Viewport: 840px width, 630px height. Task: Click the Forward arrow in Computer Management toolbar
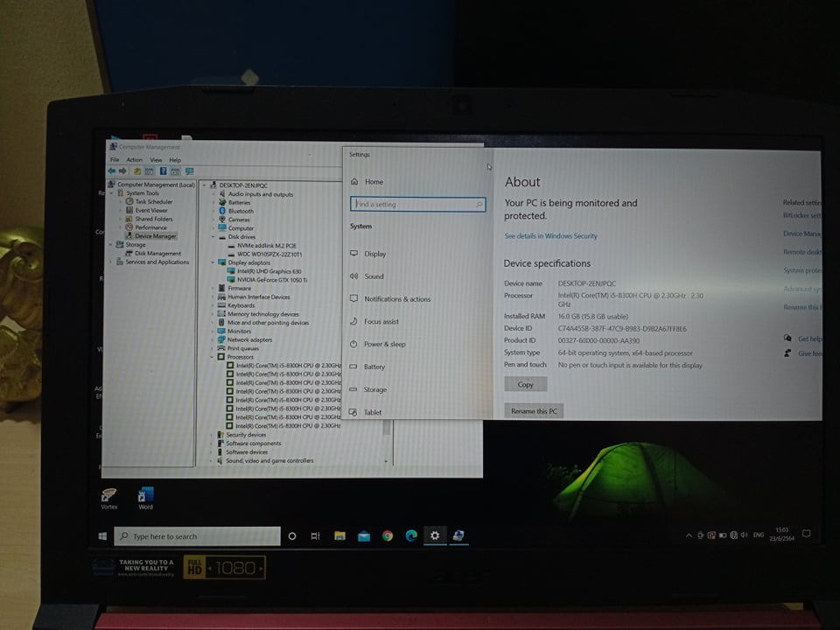click(122, 171)
